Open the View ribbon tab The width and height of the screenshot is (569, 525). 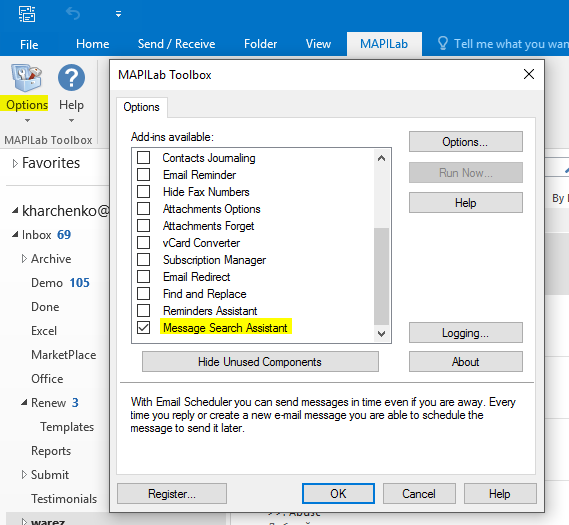point(318,44)
